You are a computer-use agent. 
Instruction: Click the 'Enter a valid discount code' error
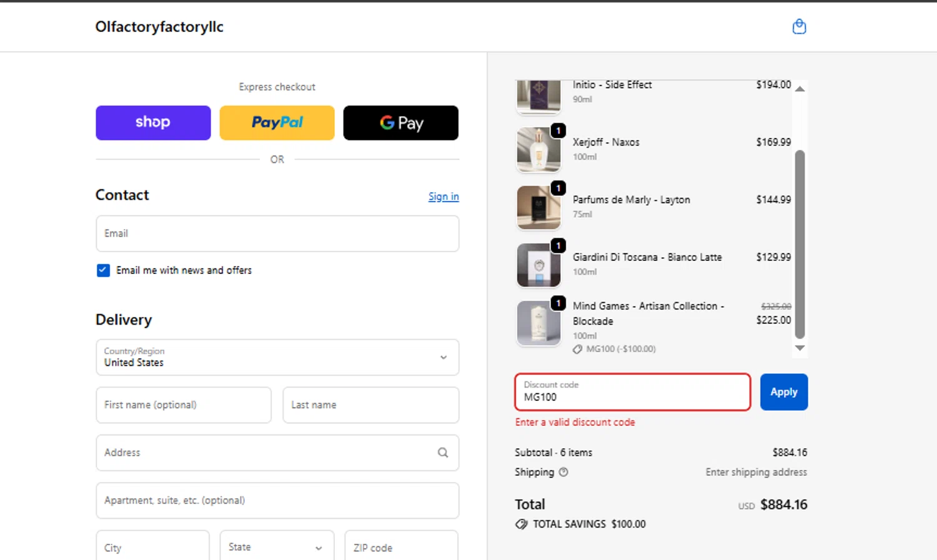575,422
